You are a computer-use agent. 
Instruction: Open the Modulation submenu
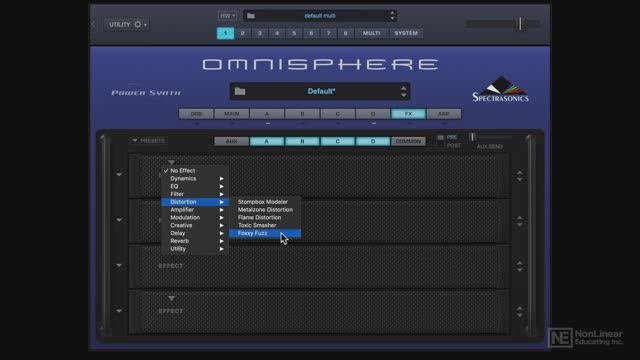(195, 218)
